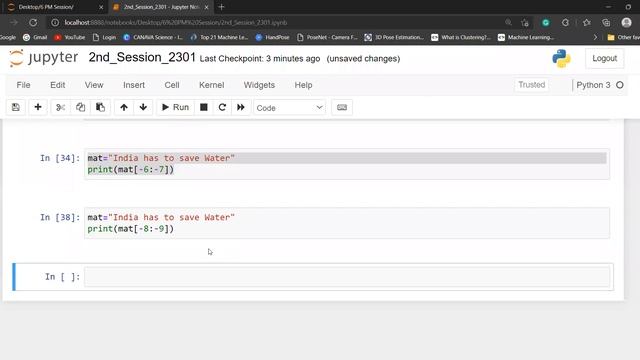
Task: Click the Last Checkpoint text
Action: 260,59
